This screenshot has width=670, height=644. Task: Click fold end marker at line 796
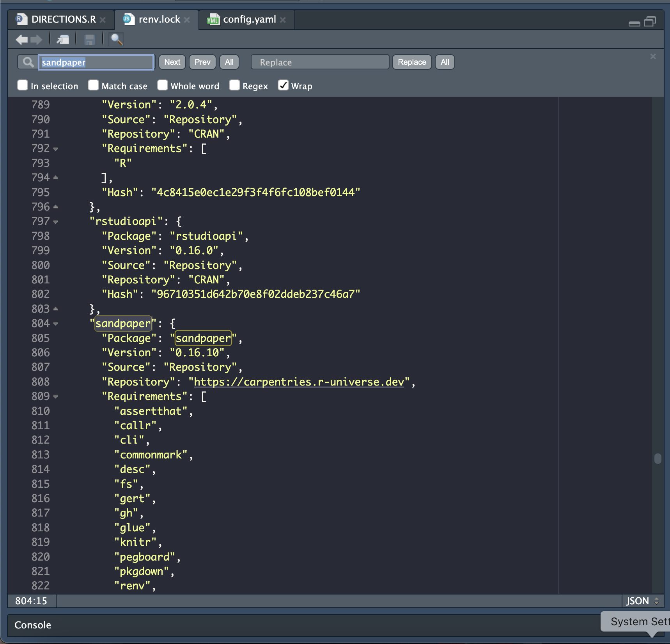coord(55,207)
